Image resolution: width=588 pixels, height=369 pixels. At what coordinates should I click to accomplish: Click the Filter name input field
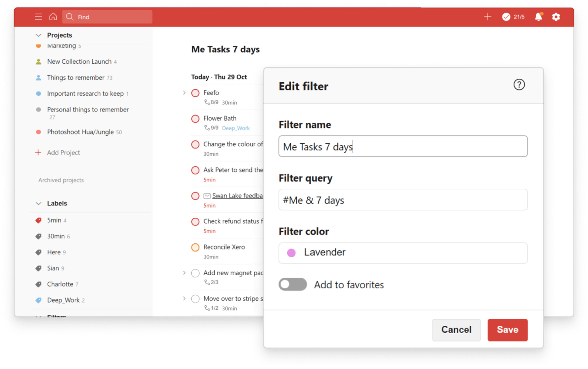click(x=403, y=146)
